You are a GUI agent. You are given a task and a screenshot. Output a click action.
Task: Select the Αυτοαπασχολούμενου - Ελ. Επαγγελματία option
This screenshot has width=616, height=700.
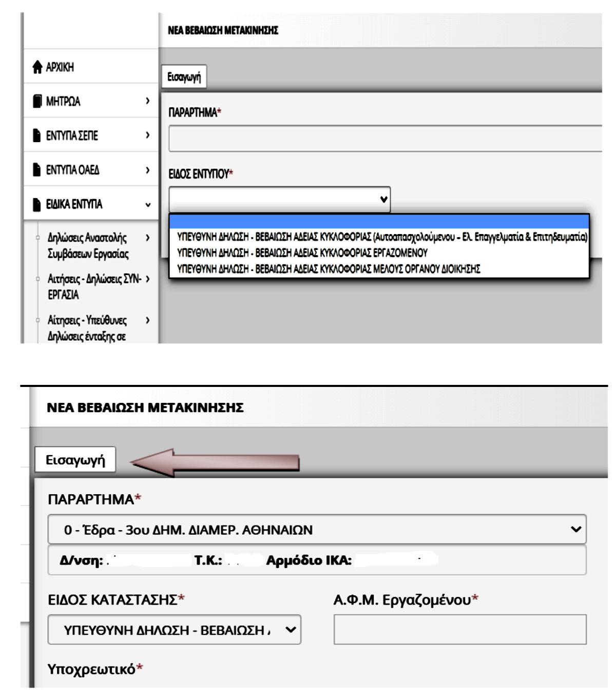[381, 237]
